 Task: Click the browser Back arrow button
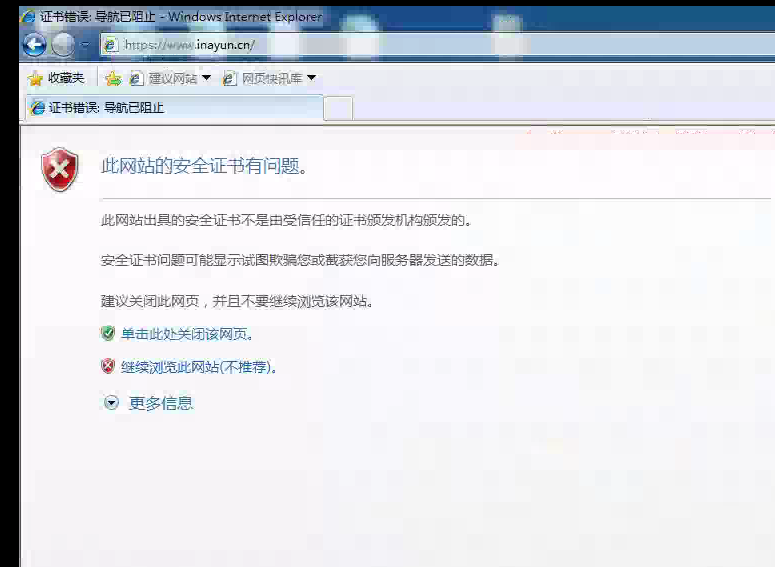point(35,44)
